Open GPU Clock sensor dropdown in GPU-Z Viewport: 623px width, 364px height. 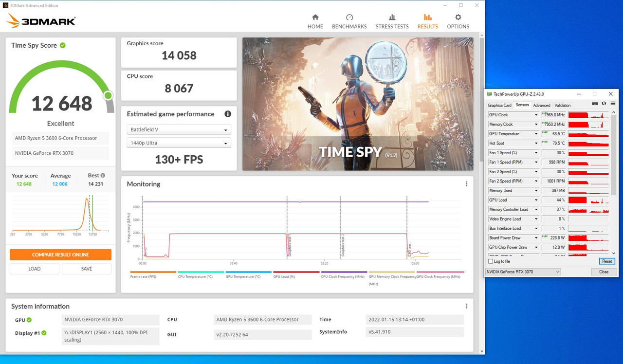536,115
